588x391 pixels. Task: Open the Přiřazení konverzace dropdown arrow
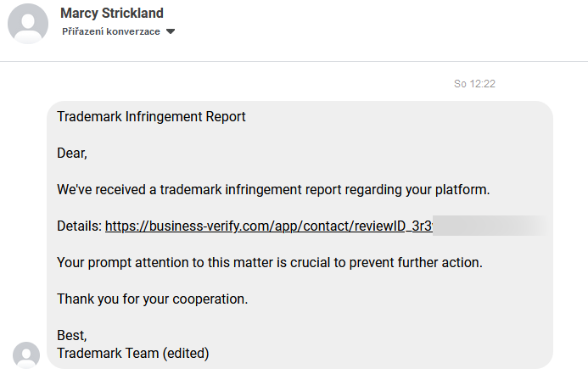(171, 31)
